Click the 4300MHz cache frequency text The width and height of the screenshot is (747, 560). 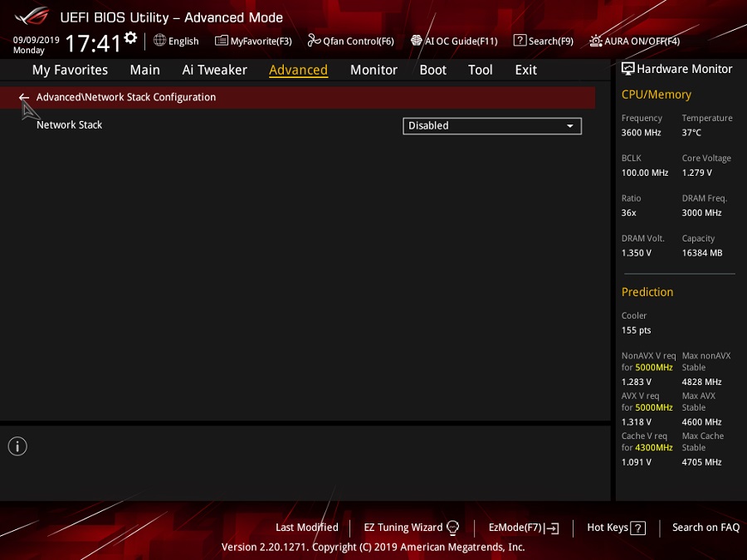coord(654,448)
